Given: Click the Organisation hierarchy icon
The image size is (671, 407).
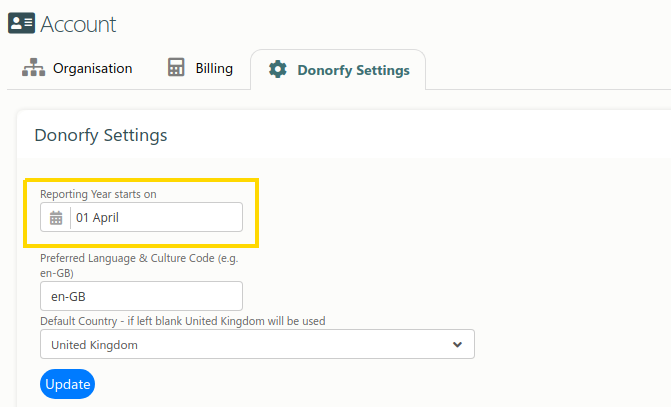Looking at the screenshot, I should tap(33, 68).
